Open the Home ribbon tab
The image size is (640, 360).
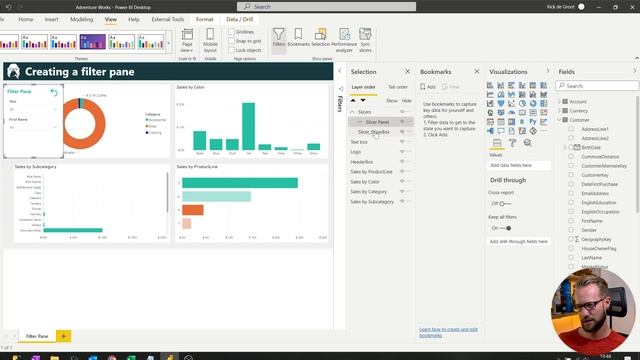click(26, 19)
